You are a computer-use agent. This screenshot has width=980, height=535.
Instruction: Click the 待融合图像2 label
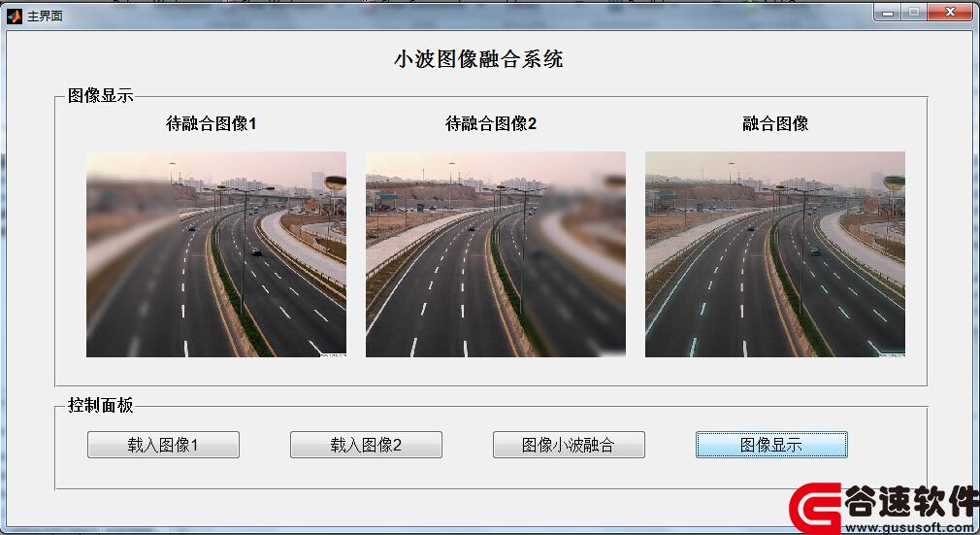(491, 123)
